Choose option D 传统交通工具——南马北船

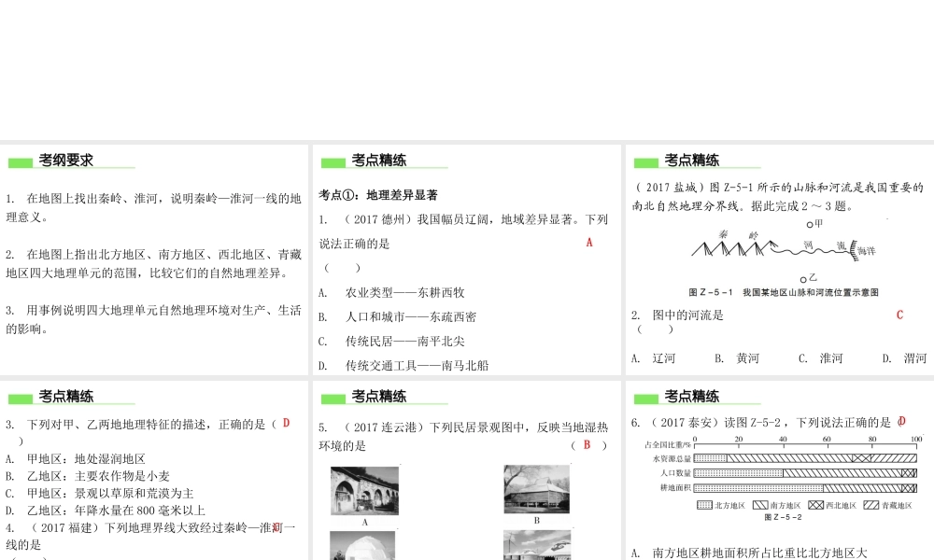coord(403,366)
